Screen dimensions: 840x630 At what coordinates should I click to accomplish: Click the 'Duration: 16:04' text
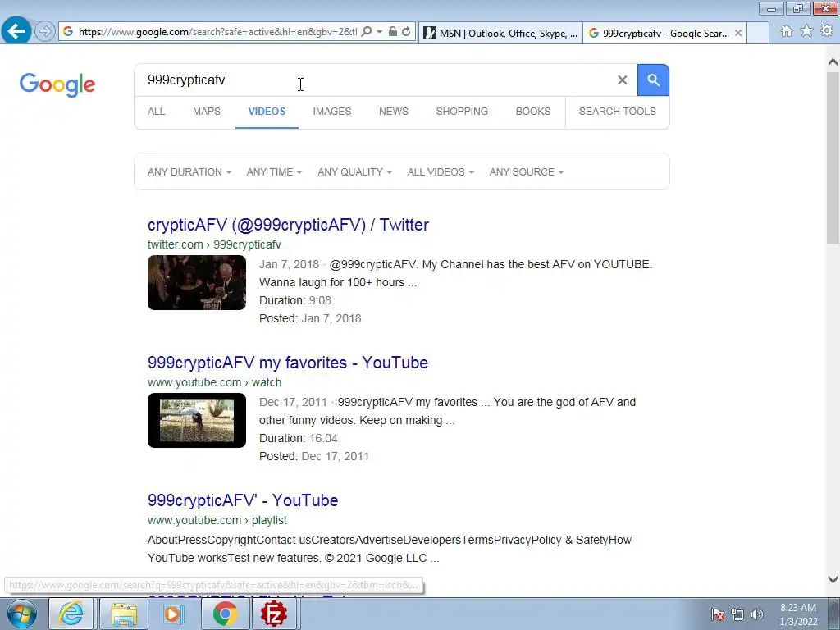pos(299,438)
